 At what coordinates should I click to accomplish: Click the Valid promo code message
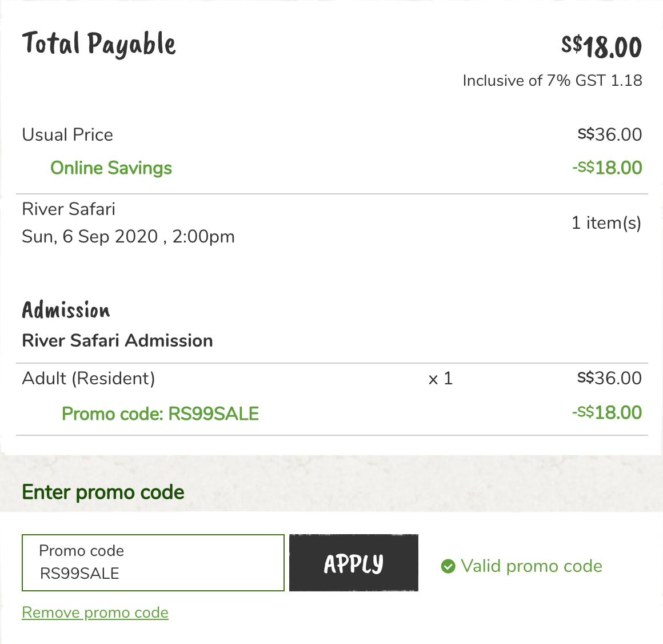(x=531, y=566)
